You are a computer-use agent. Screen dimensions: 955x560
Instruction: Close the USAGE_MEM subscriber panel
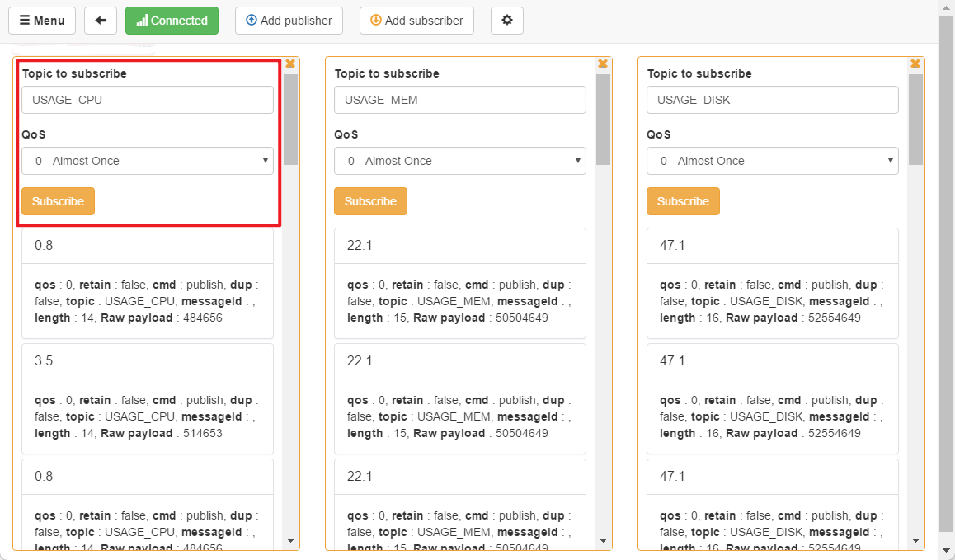603,64
